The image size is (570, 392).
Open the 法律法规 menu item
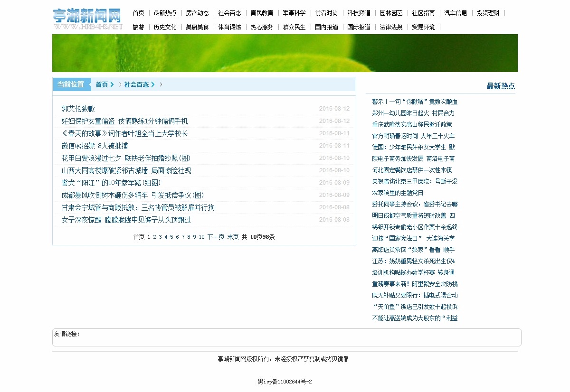pos(391,27)
